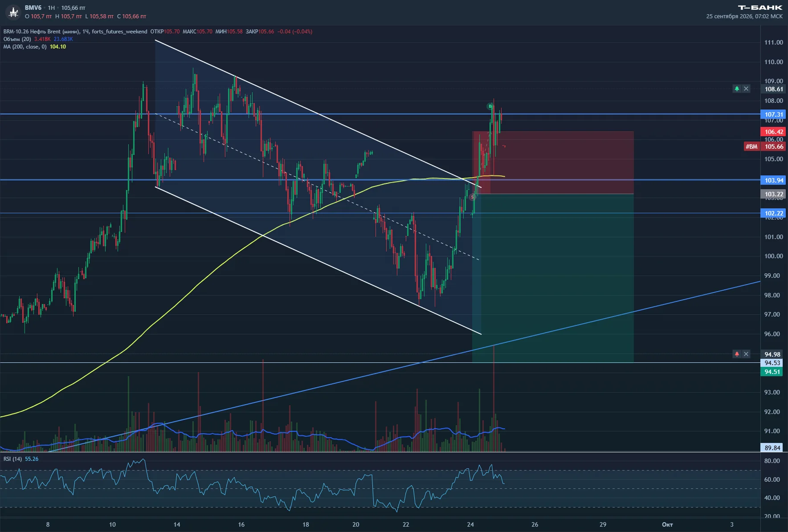Click the 111.00 value on price axis
The width and height of the screenshot is (788, 532).
coord(774,42)
